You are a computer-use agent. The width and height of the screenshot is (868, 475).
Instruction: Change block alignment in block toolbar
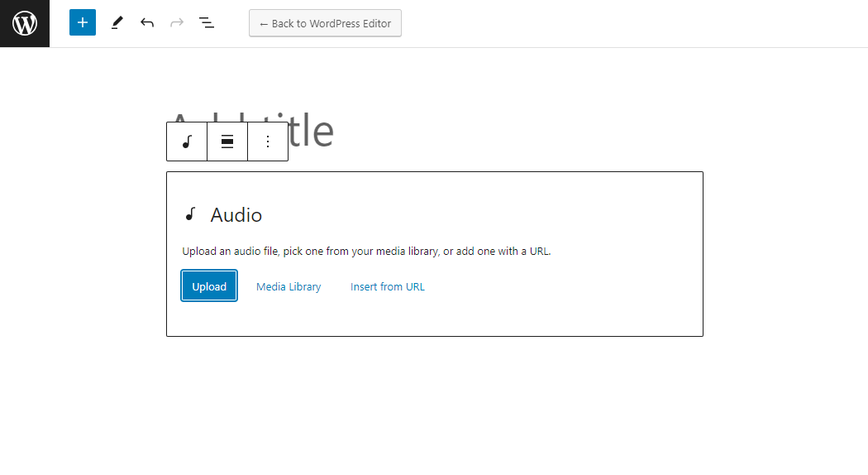point(227,142)
